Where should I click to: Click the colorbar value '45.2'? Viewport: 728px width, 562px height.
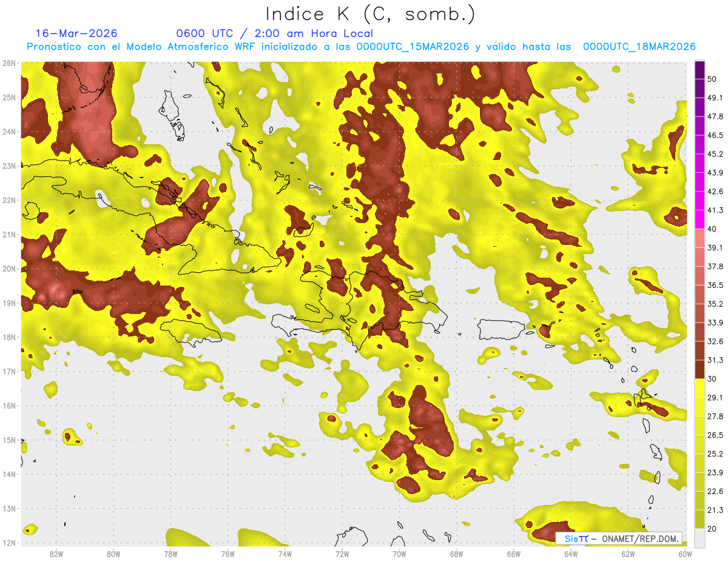coord(715,154)
